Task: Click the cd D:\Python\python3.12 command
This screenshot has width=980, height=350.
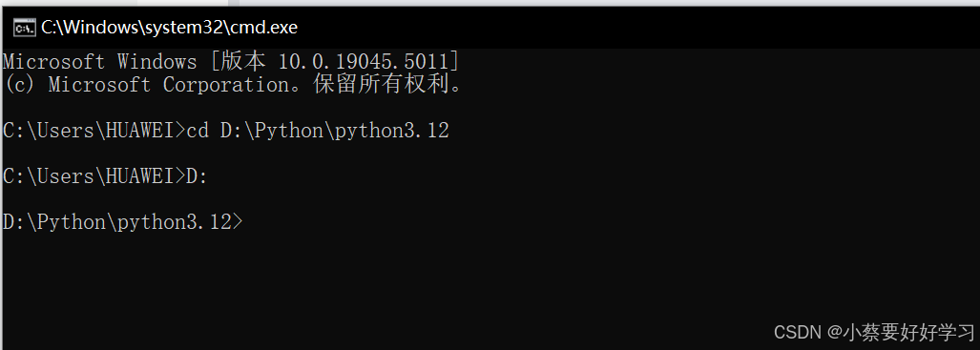Action: click(318, 131)
